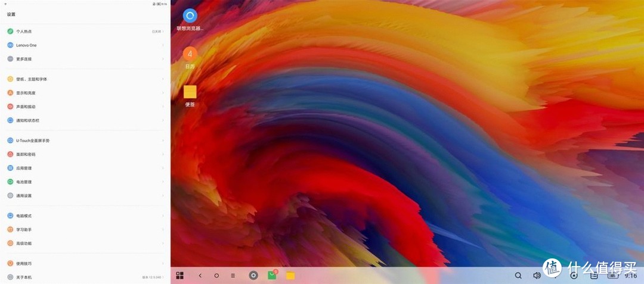Expand the 关于本机 row chevron

tap(163, 277)
